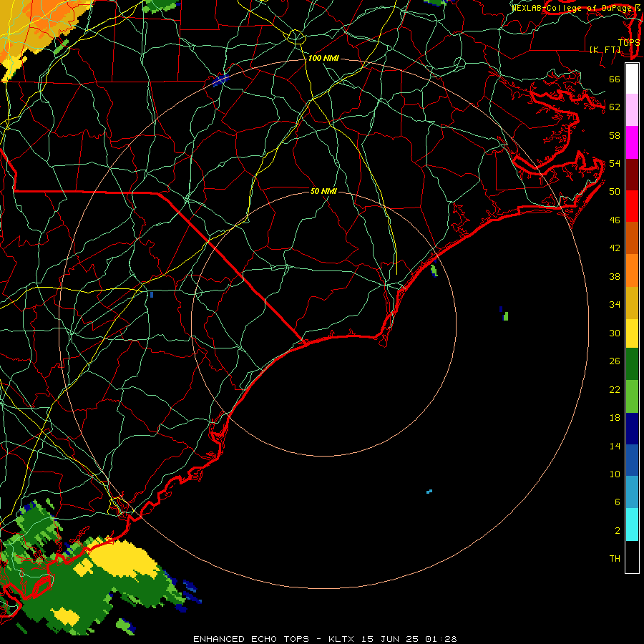This screenshot has height=644, width=644.
Task: Click the green echo just off the coastline
Action: [434, 270]
